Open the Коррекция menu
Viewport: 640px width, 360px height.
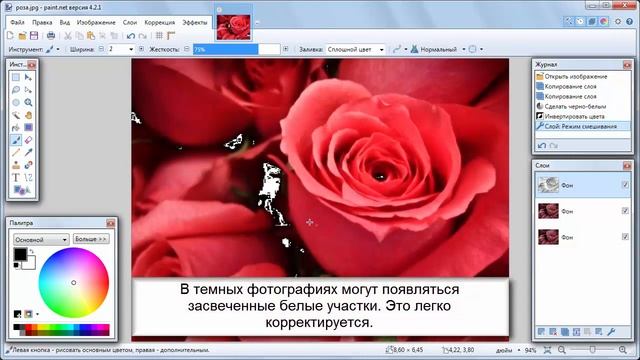(x=160, y=22)
